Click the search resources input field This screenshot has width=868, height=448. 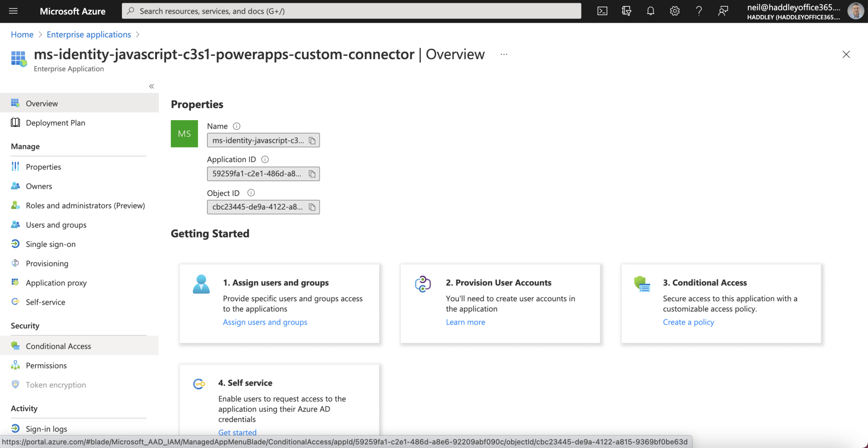351,11
